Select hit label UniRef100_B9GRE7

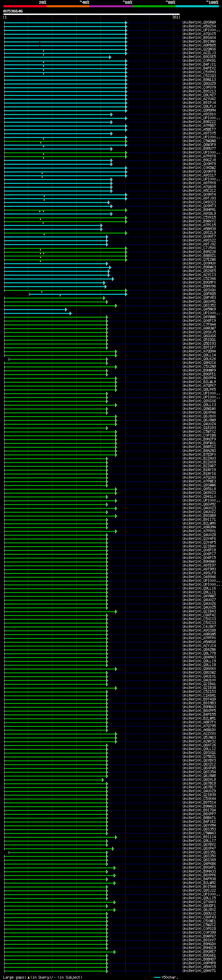(199, 951)
